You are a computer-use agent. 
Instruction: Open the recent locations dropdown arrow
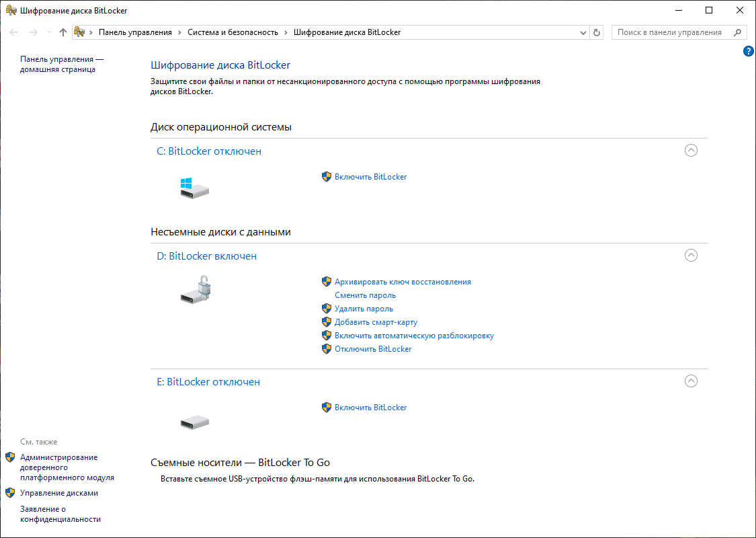(x=48, y=32)
